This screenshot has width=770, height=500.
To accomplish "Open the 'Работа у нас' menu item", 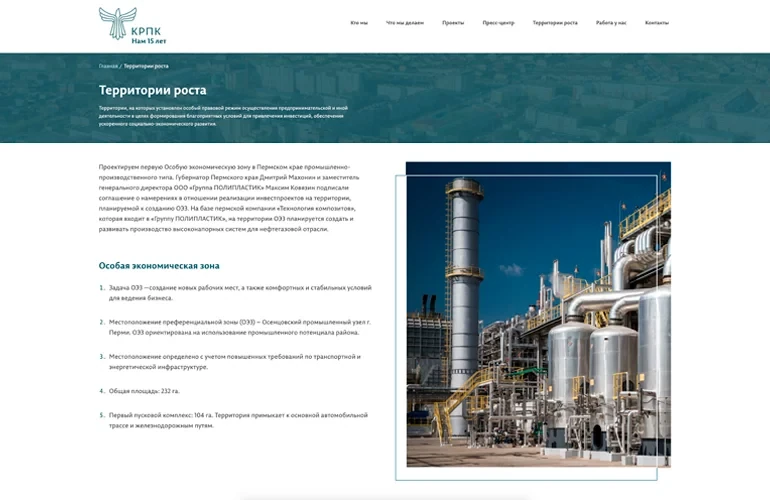I will (x=611, y=23).
